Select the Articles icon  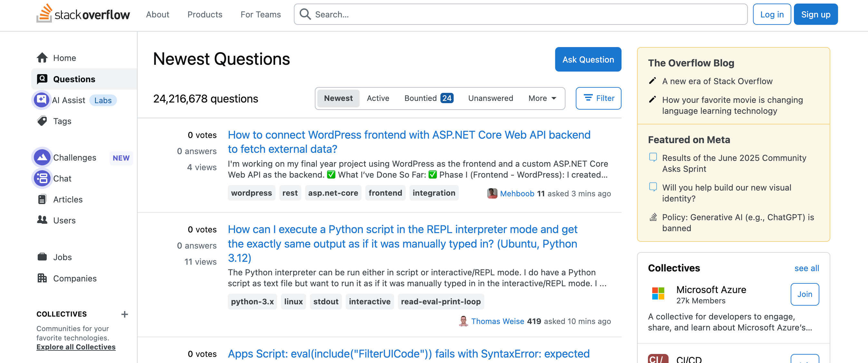[x=42, y=199]
